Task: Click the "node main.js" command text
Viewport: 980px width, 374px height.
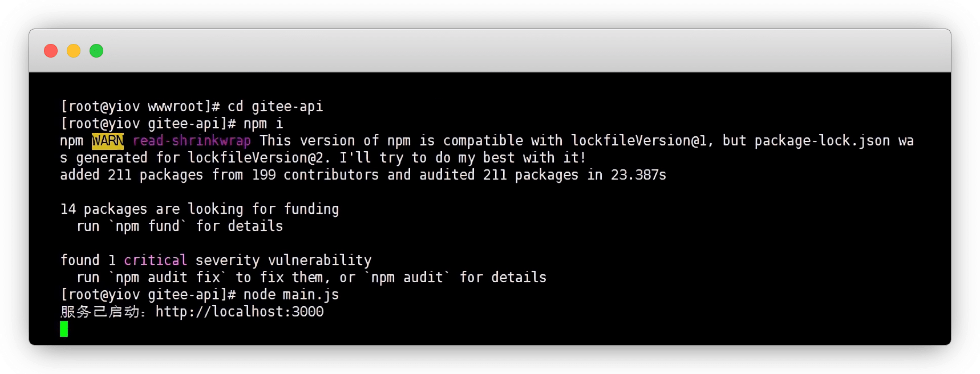Action: click(291, 295)
